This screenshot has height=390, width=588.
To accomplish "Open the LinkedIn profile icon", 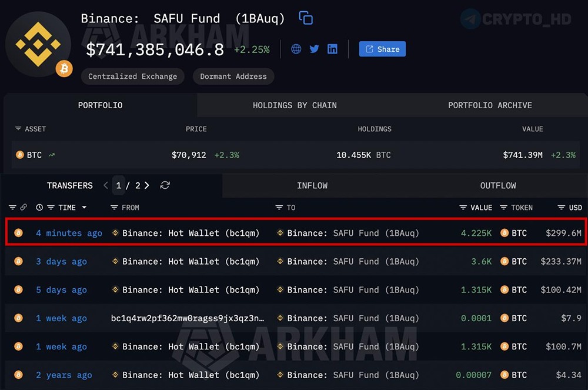I will tap(332, 49).
